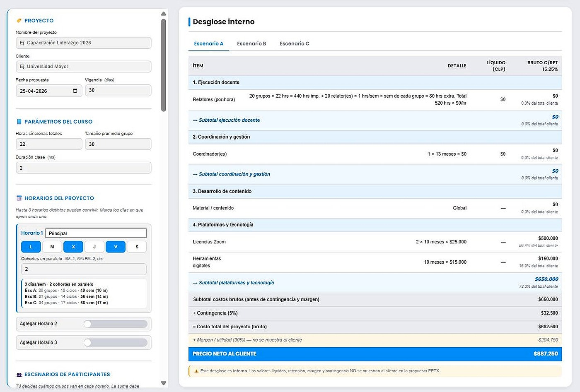Open the date picker calendar icon
This screenshot has width=580, height=392.
coord(75,91)
